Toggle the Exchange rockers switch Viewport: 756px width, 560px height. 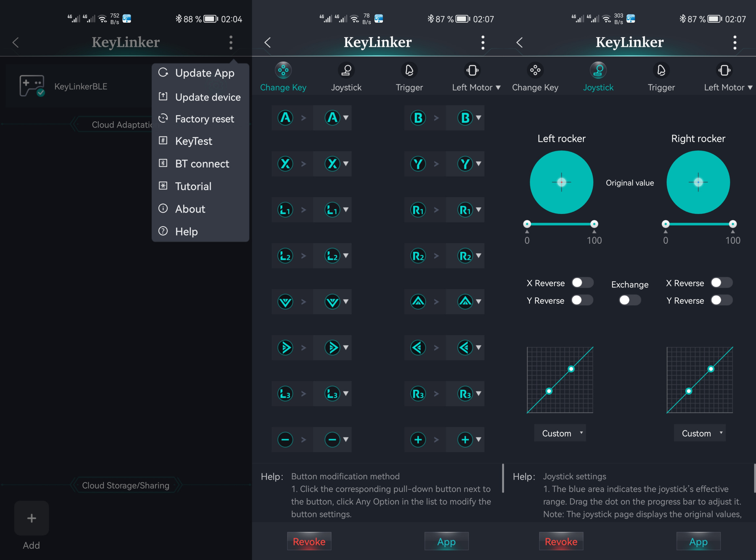(x=630, y=300)
